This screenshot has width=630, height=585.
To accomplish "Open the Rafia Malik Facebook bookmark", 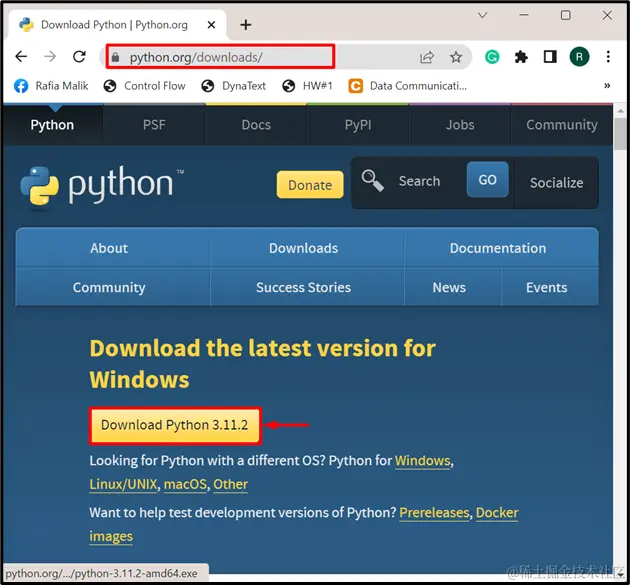I will click(51, 86).
